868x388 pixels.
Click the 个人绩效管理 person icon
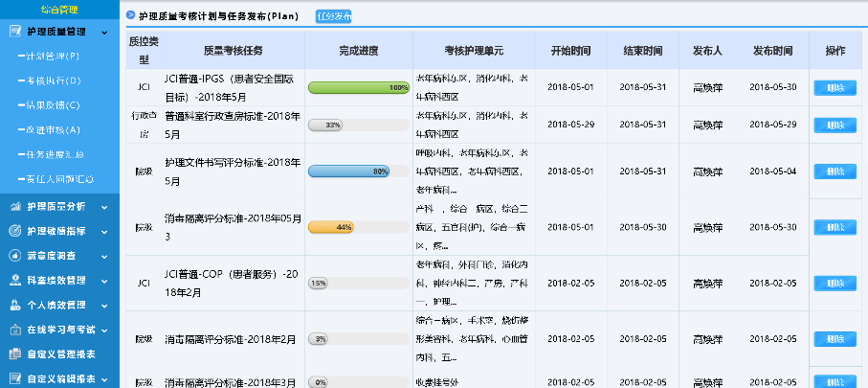15,305
